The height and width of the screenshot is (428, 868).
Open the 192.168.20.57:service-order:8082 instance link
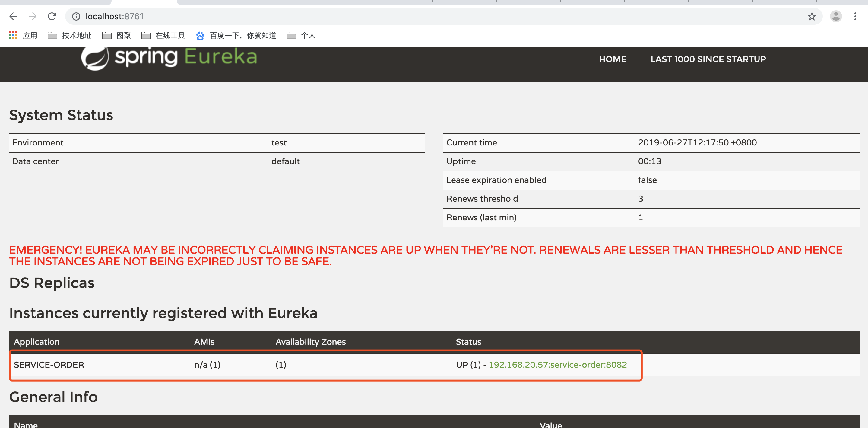click(557, 365)
